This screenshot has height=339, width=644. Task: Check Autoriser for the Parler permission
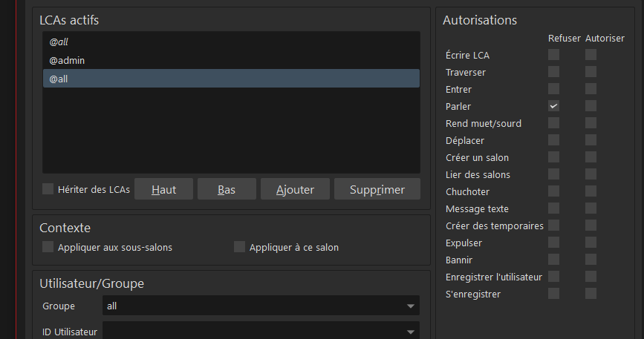(591, 106)
